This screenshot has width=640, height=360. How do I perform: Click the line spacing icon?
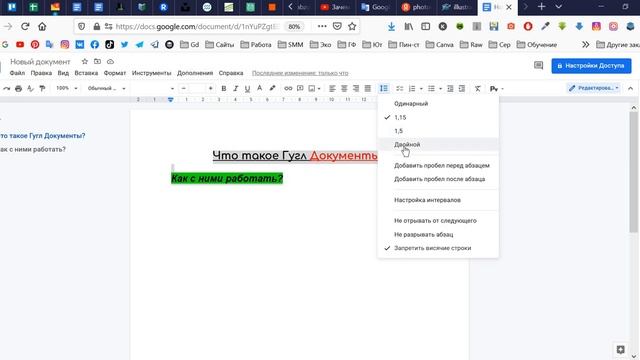click(384, 89)
